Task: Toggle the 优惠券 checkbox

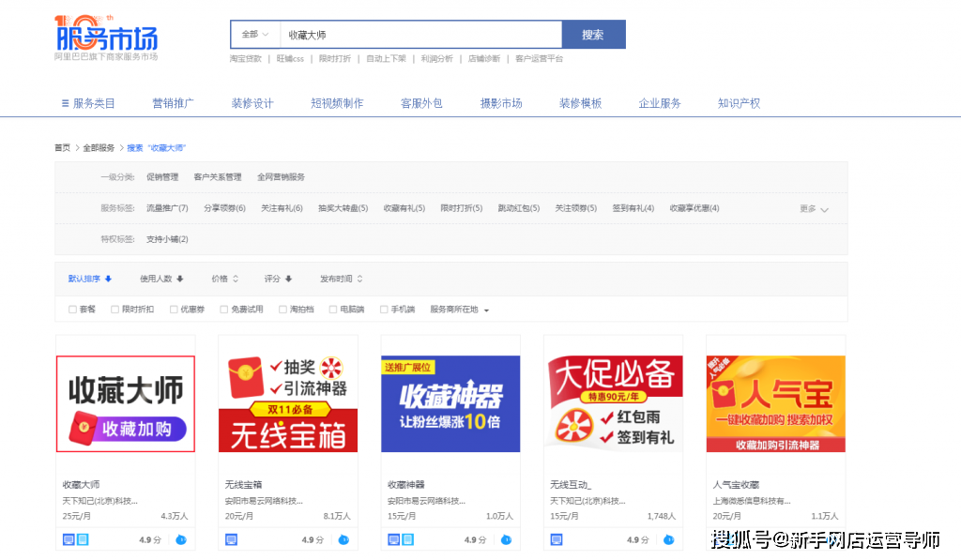Action: point(174,310)
